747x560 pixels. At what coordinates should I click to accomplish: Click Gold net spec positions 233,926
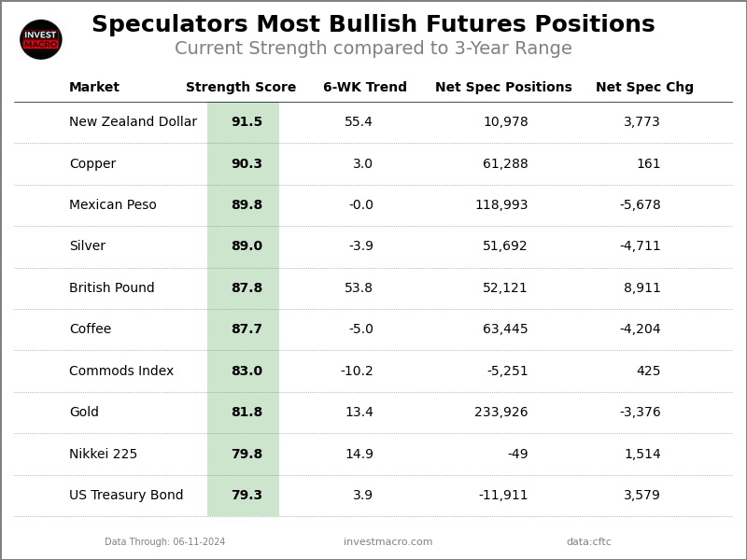click(500, 413)
